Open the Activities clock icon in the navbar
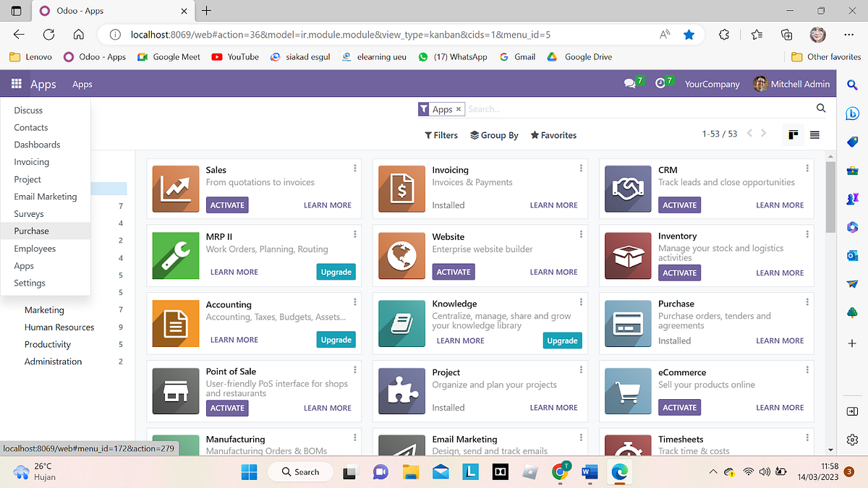868x488 pixels. 660,83
